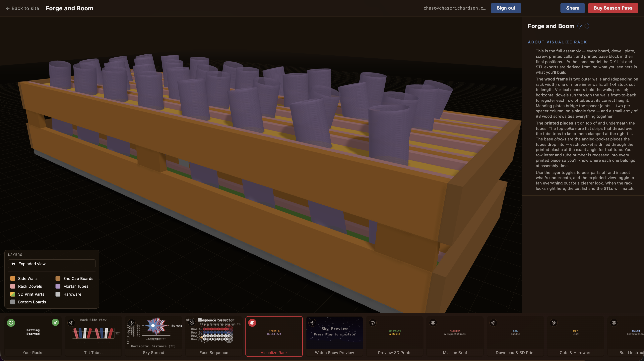This screenshot has width=644, height=361.
Task: Toggle the Mortar Tubes layer swatch
Action: 58,286
